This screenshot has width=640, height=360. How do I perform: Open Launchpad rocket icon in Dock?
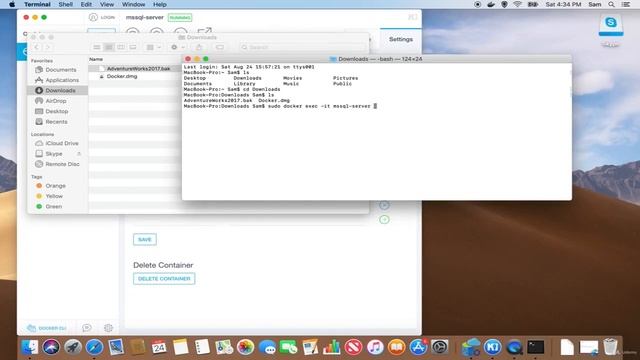point(73,347)
